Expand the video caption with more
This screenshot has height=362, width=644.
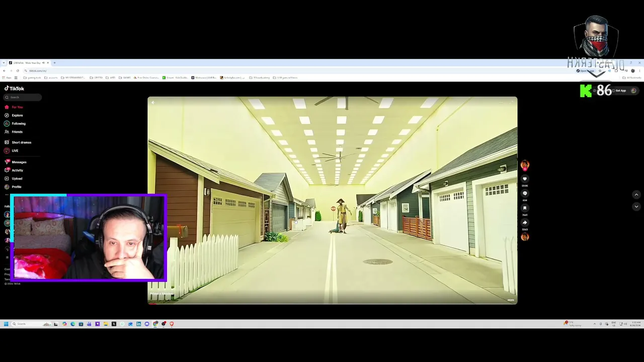511,300
